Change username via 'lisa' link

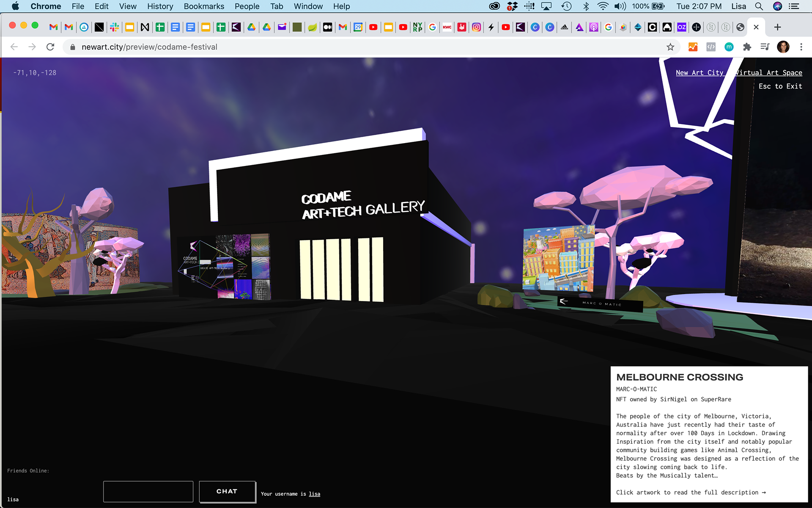(x=314, y=494)
